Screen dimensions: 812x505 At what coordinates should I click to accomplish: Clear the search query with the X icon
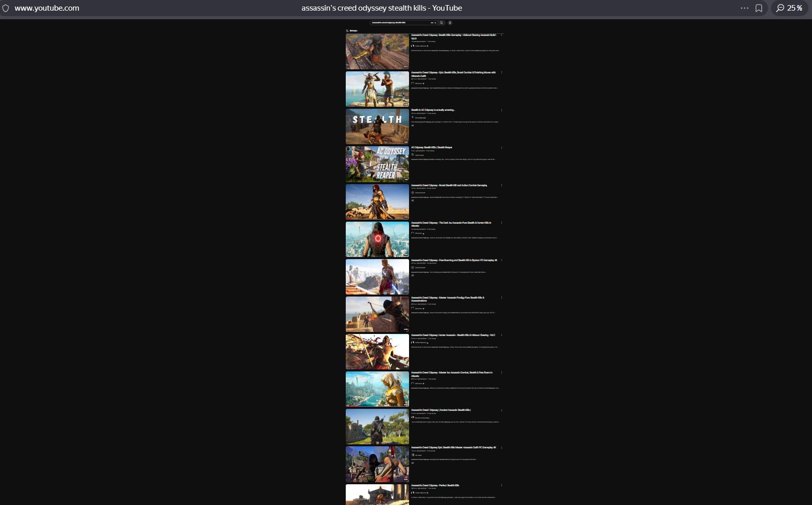(435, 23)
